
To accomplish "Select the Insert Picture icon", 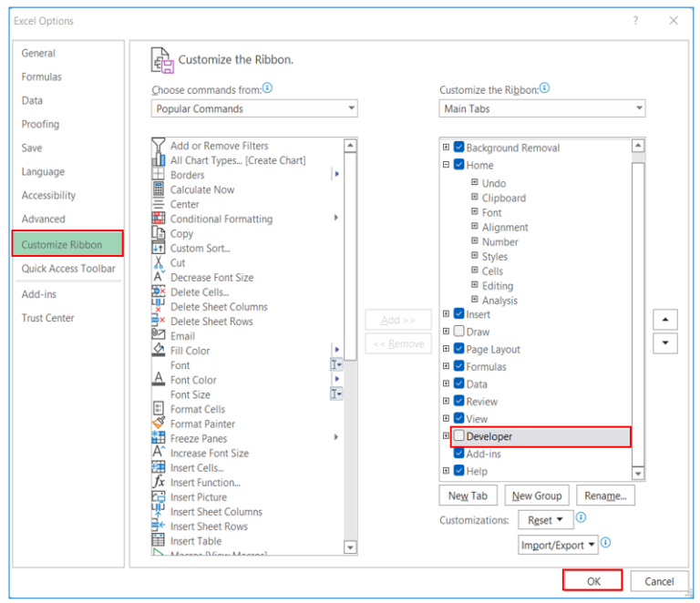I will [x=159, y=496].
